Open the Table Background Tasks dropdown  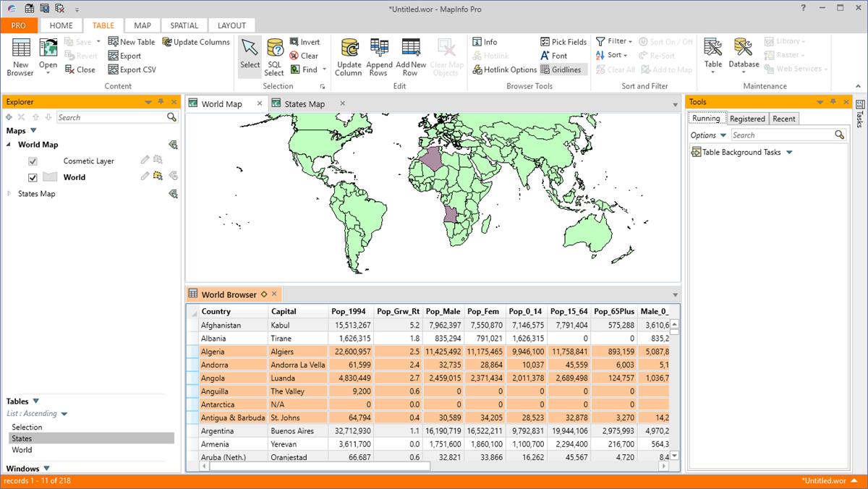point(789,153)
